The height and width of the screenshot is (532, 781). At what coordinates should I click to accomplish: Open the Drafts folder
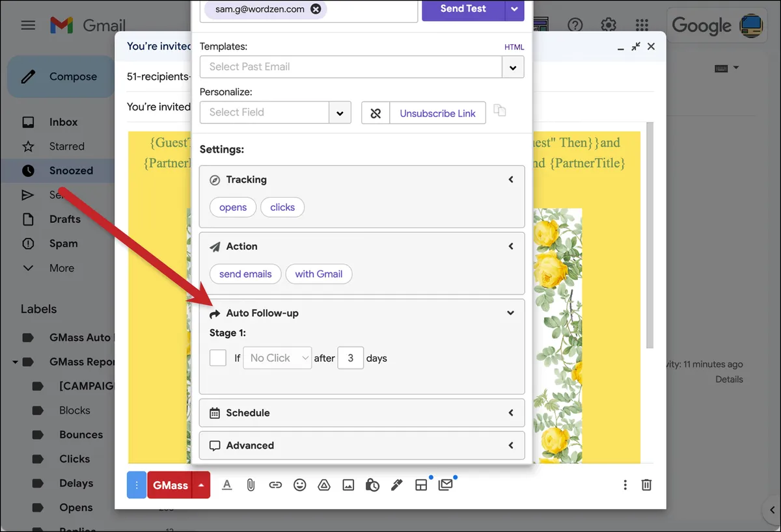click(65, 219)
